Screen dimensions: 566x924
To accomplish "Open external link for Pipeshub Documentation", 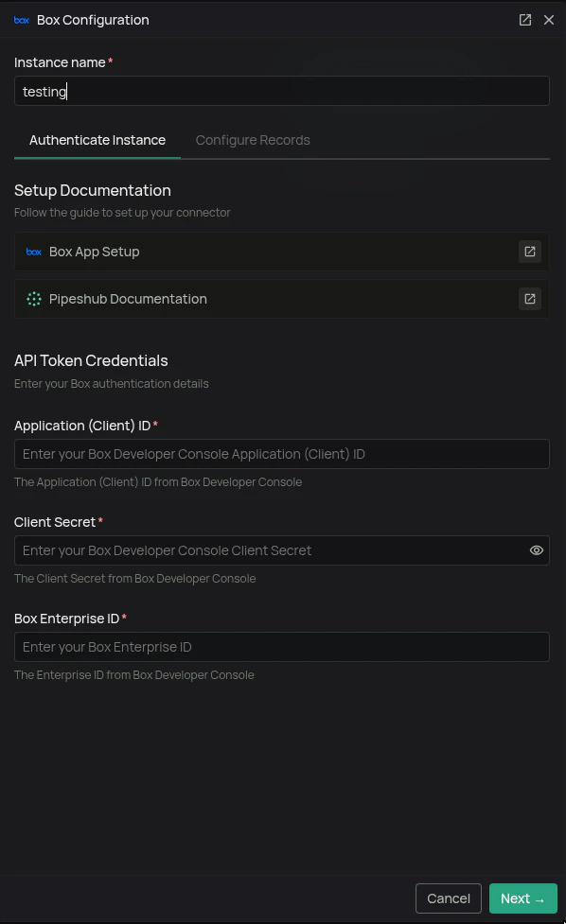I will point(529,299).
